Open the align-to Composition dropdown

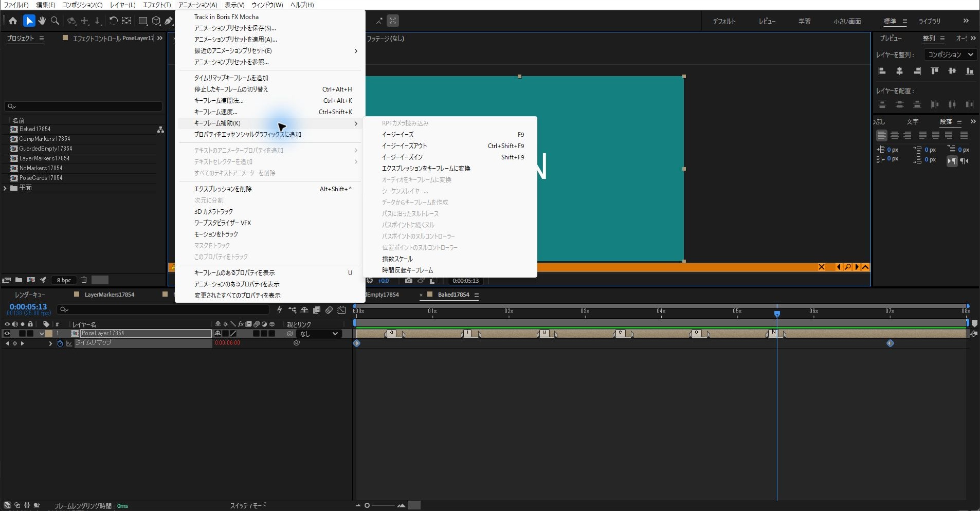[x=950, y=54]
